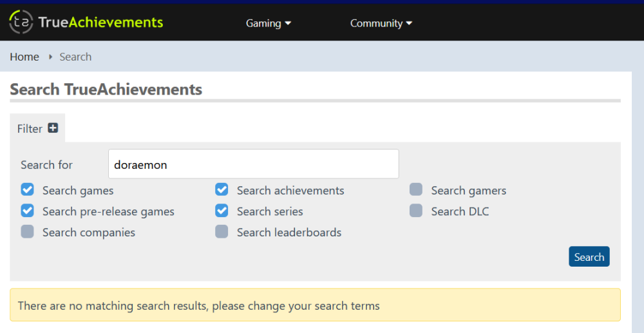The height and width of the screenshot is (333, 644).
Task: Uncheck the Search games checkbox
Action: pos(27,189)
